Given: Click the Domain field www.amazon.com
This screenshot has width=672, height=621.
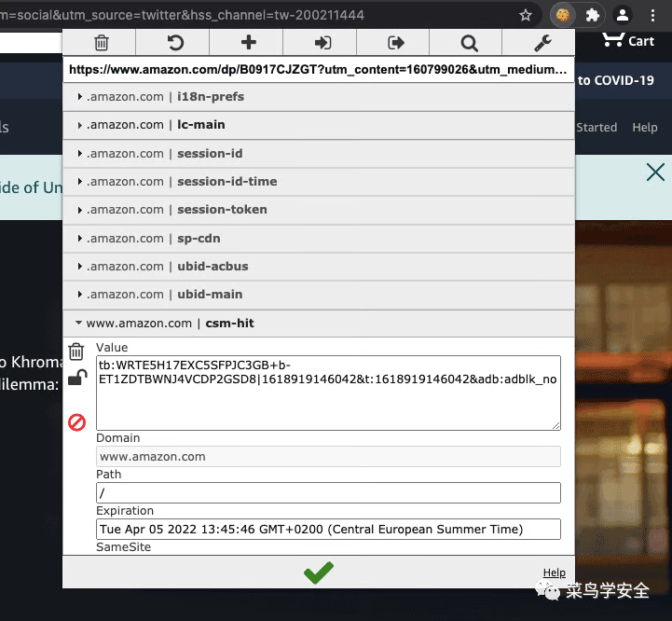Looking at the screenshot, I should click(x=328, y=456).
